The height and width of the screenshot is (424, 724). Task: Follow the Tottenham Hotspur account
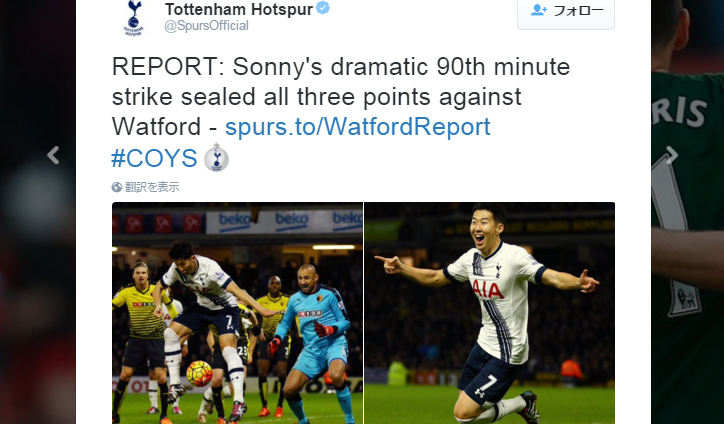(x=566, y=12)
